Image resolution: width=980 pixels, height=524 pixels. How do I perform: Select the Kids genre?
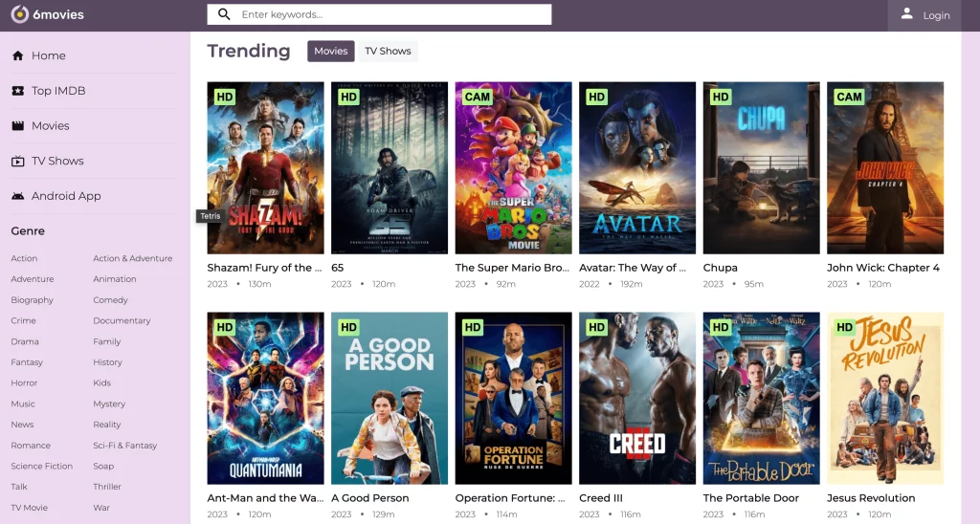(x=101, y=382)
